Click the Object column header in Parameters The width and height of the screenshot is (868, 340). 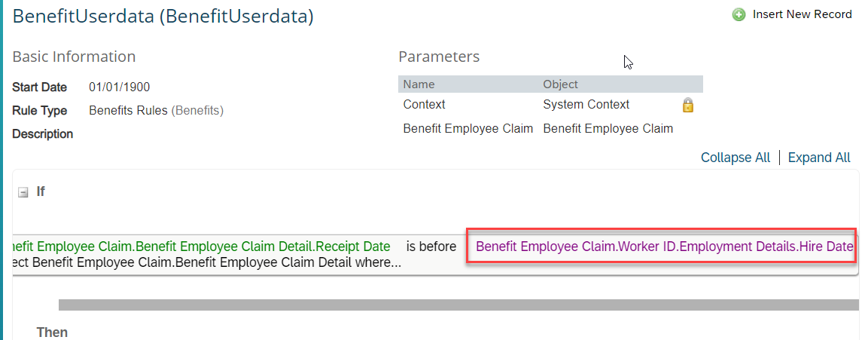[x=560, y=84]
